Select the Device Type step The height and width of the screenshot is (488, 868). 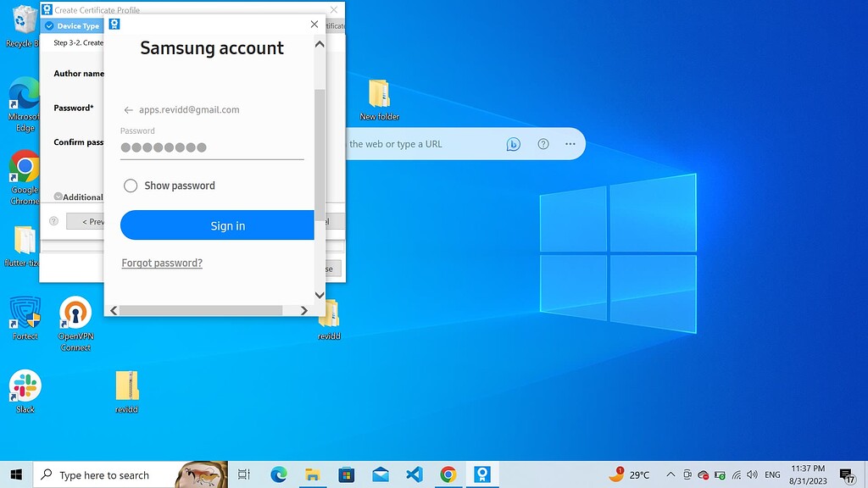(x=75, y=25)
